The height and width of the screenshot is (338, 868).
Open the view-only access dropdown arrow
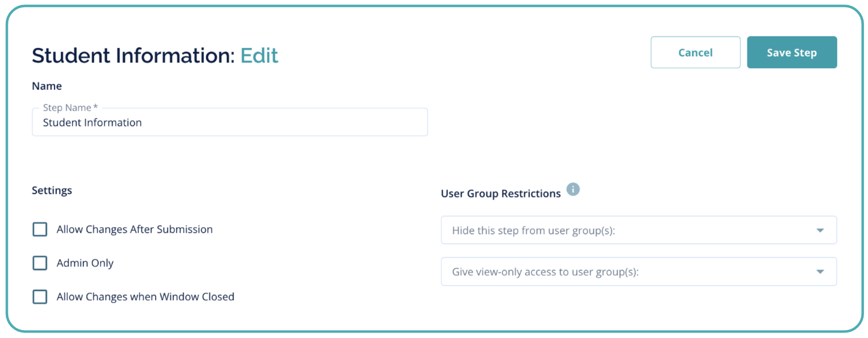pyautogui.click(x=820, y=272)
